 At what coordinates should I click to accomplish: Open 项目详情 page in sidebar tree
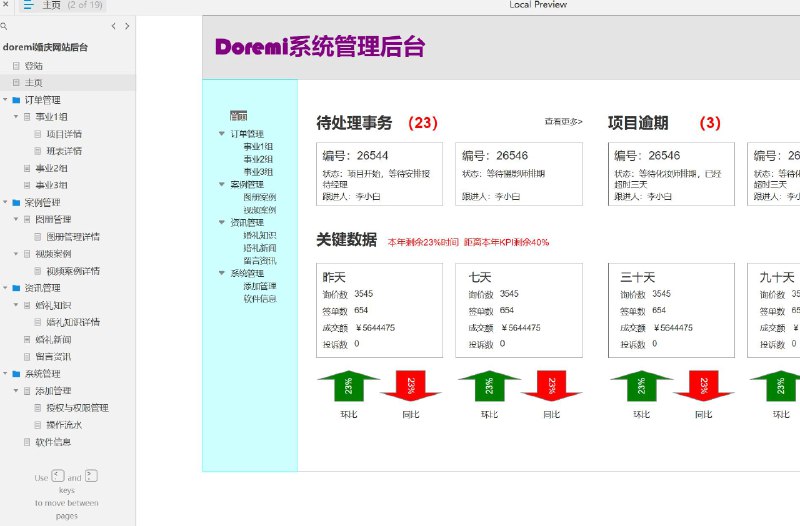point(64,134)
